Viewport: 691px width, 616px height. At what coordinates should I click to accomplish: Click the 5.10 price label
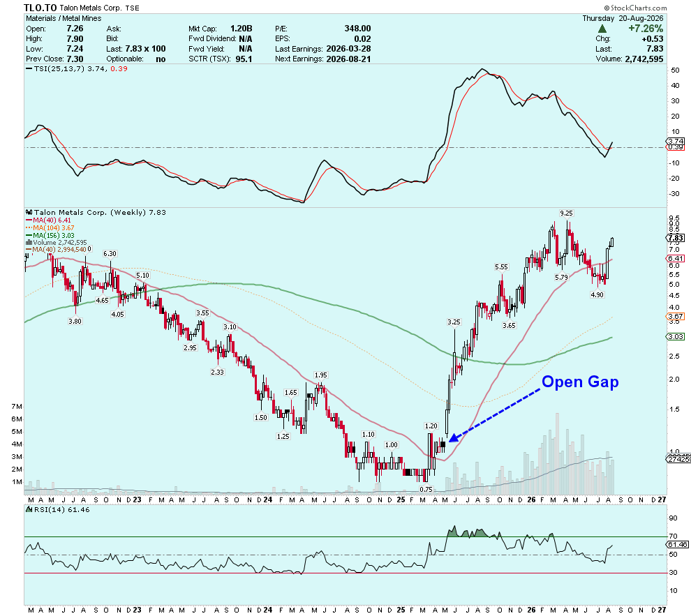[143, 275]
